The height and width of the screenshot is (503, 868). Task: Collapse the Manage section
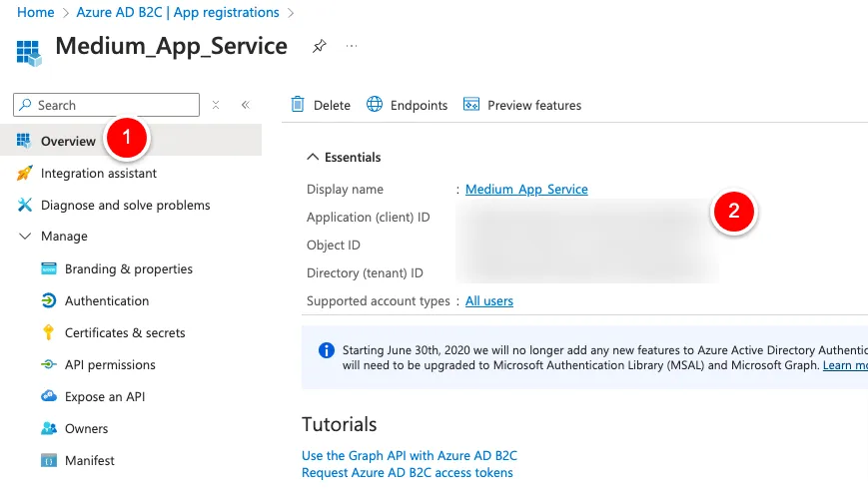(x=25, y=237)
